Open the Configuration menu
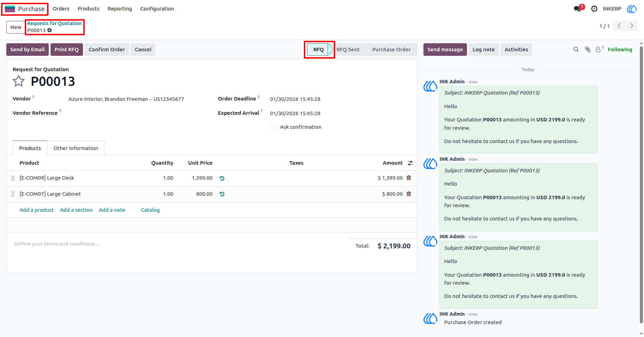Viewport: 644px width, 337px height. (x=157, y=9)
